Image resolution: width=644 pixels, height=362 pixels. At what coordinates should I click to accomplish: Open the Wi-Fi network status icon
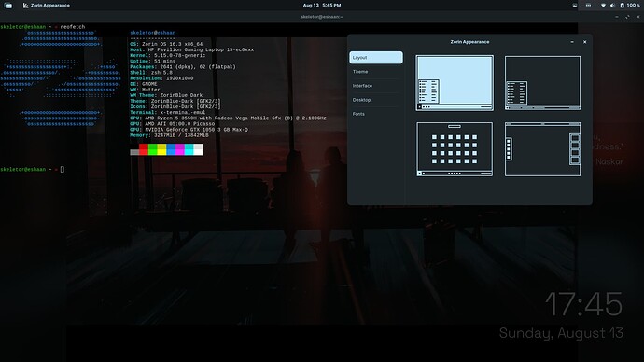(603, 6)
